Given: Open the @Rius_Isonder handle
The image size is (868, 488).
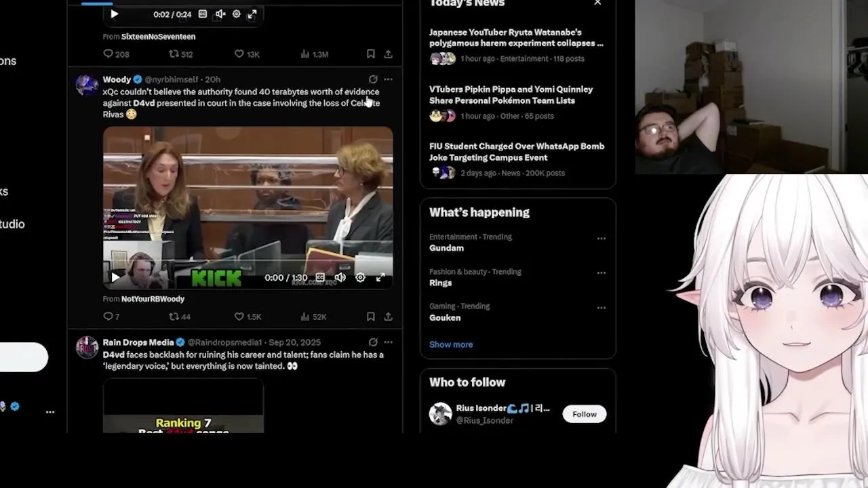Looking at the screenshot, I should click(485, 421).
